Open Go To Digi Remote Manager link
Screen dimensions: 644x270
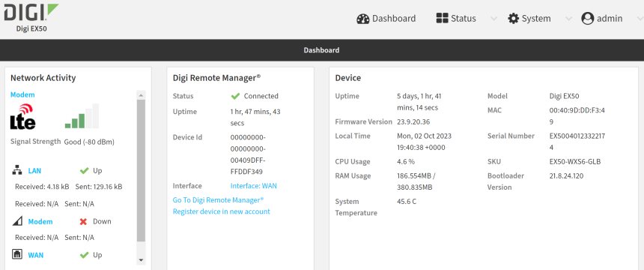tap(218, 199)
